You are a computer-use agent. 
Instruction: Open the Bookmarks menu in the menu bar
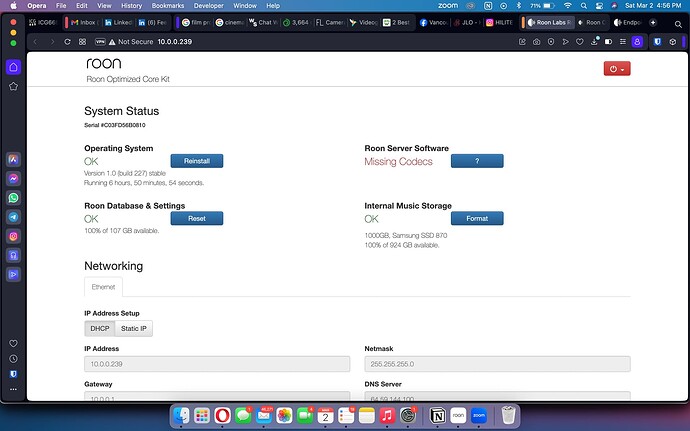click(168, 6)
